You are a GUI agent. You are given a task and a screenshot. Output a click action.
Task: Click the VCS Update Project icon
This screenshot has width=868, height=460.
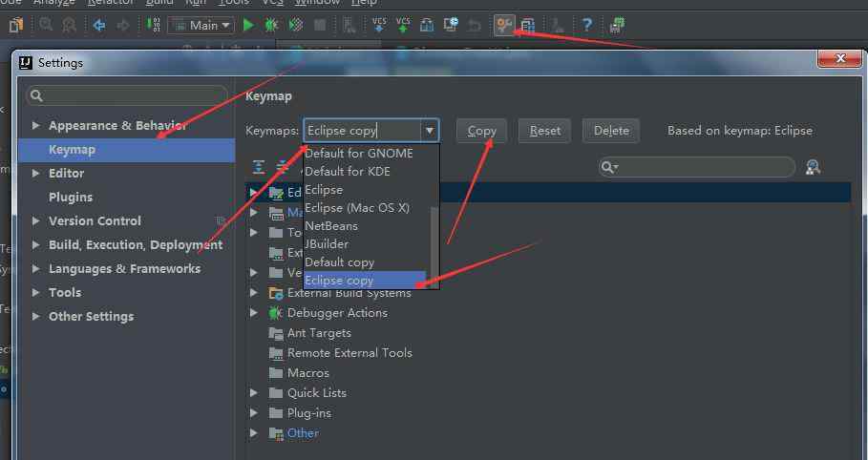coord(379,25)
